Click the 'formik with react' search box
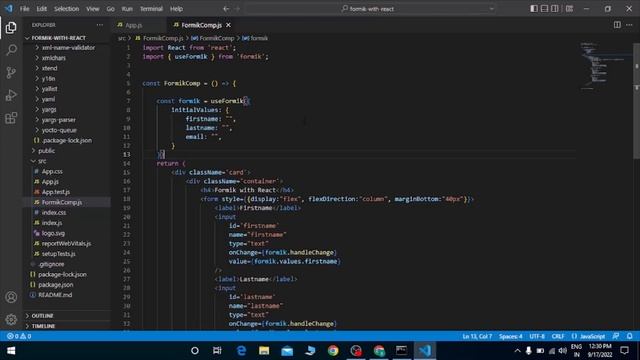The image size is (640, 360). [x=371, y=9]
